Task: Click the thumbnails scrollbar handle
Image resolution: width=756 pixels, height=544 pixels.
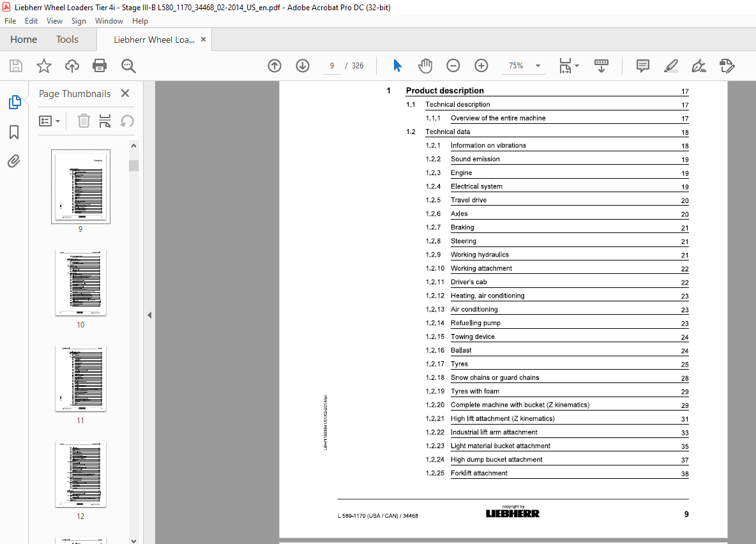Action: (133, 165)
